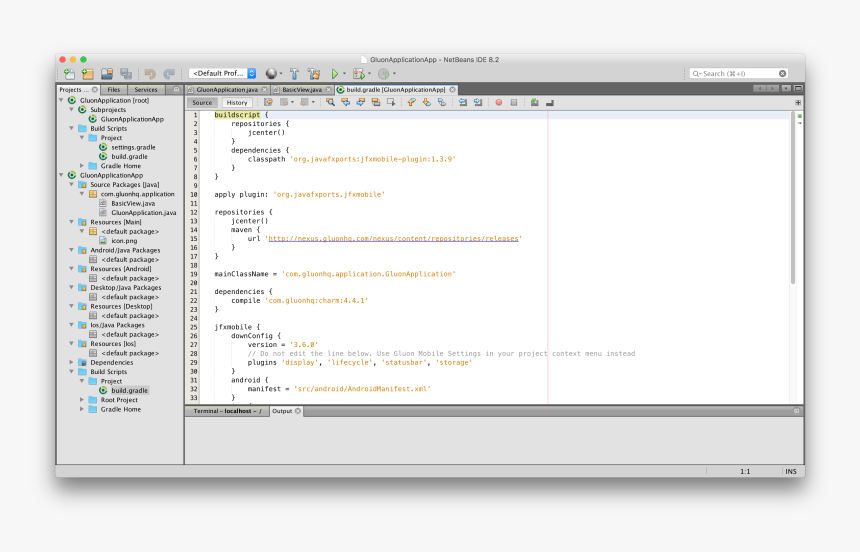Select settings.gradle in the tree
The image size is (860, 552).
(x=133, y=147)
